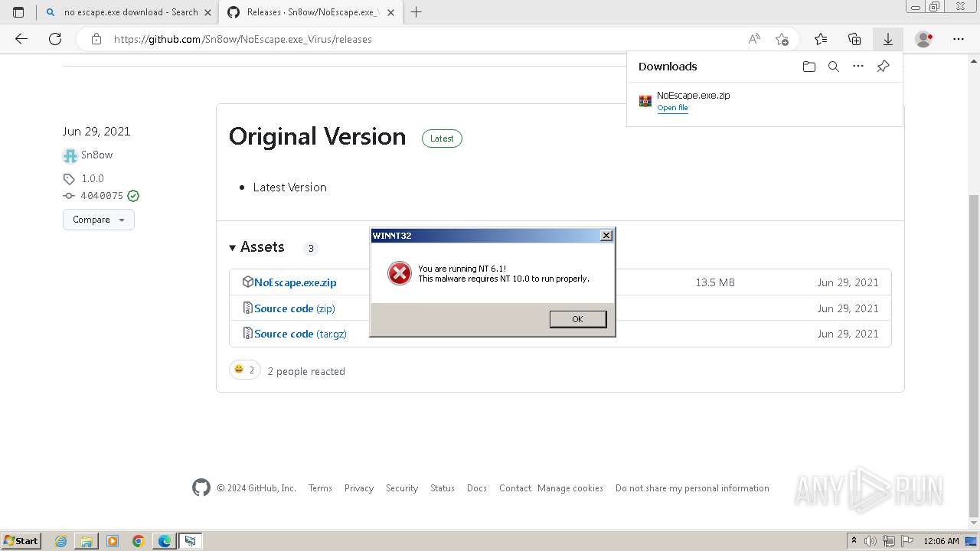
Task: Open a new browser tab
Action: point(416,12)
